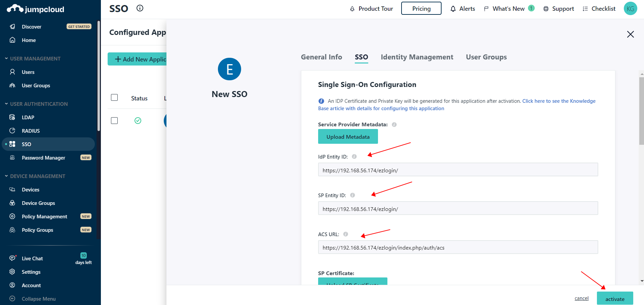Click the Collapse Menu arrow icon

point(12,299)
